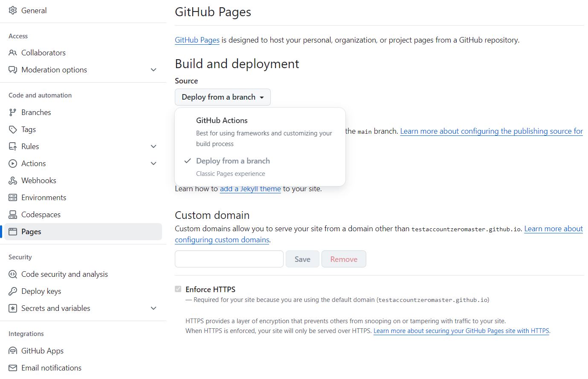Screen dimensions: 588x379
Task: Click the Email notifications envelope icon
Action: tap(13, 368)
